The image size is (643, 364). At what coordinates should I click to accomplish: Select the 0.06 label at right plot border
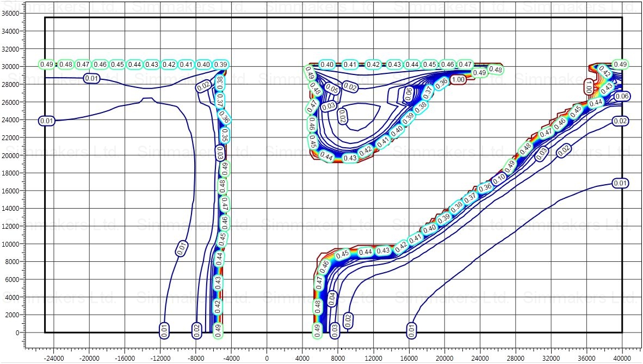click(x=621, y=96)
